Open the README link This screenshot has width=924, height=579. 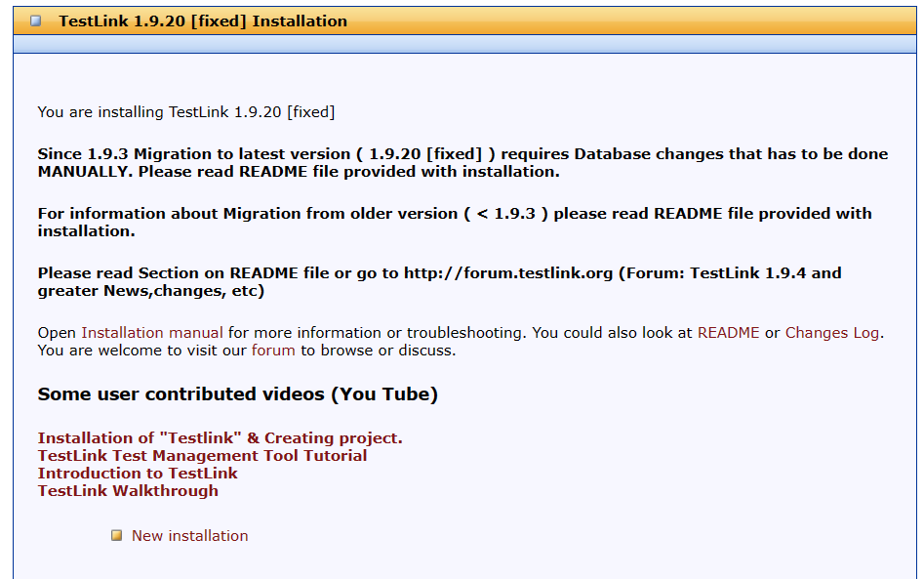coord(728,333)
